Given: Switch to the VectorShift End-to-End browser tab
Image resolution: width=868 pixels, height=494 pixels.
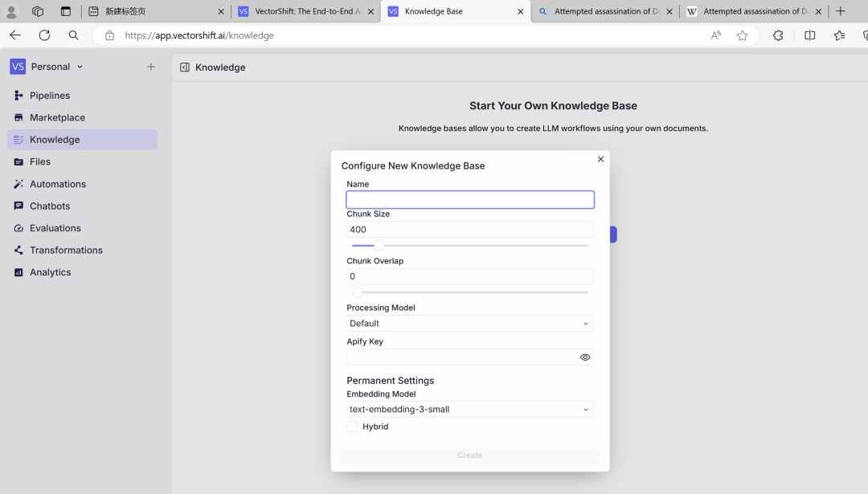Looking at the screenshot, I should [305, 11].
